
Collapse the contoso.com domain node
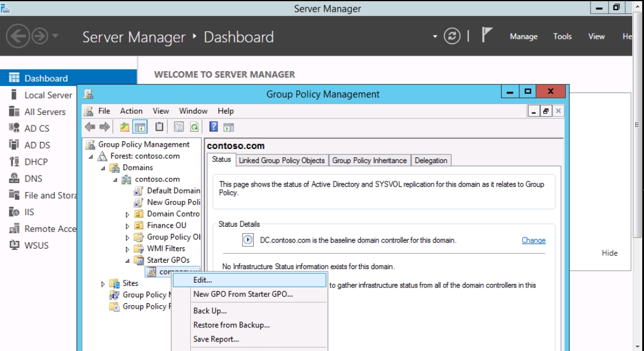115,180
